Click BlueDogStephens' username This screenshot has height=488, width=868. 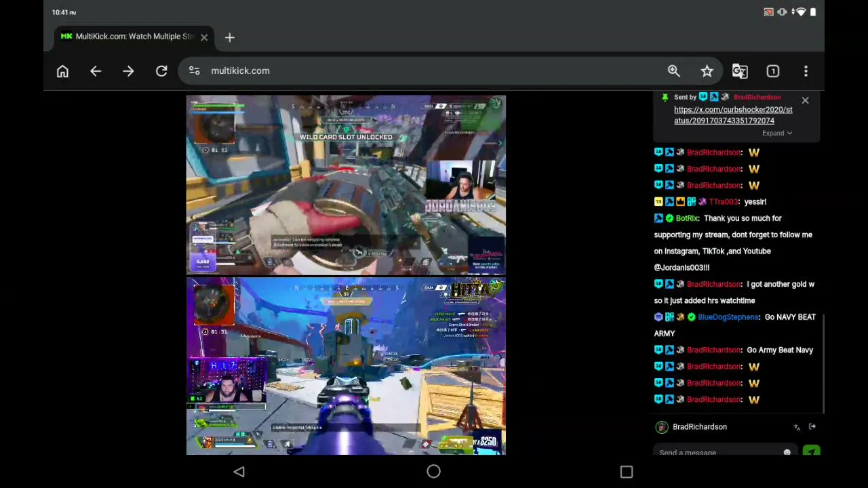[728, 317]
